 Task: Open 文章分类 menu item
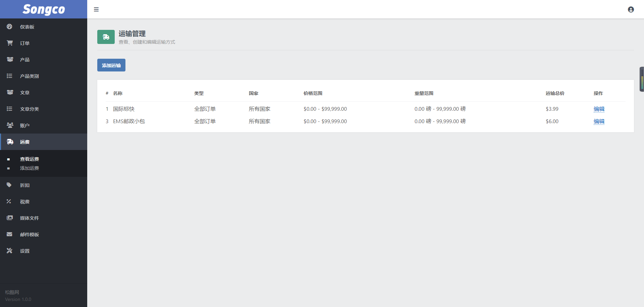(44, 109)
